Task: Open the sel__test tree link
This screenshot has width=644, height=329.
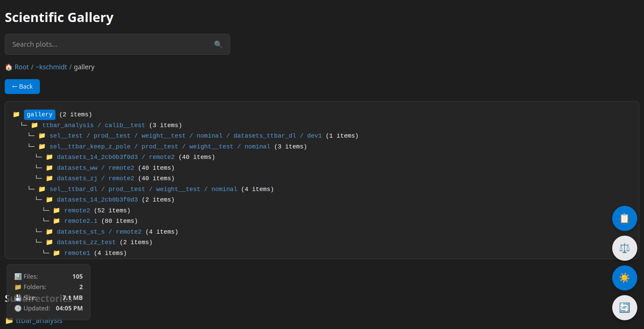Action: (66, 136)
